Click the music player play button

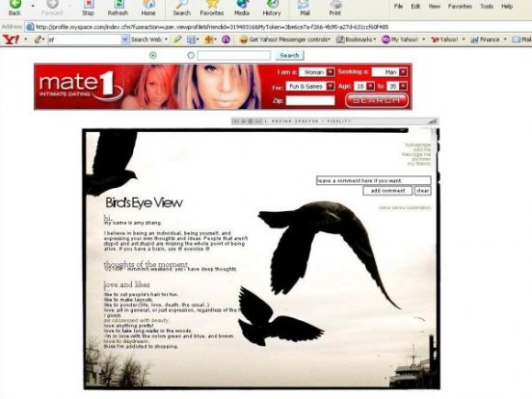pyautogui.click(x=244, y=121)
